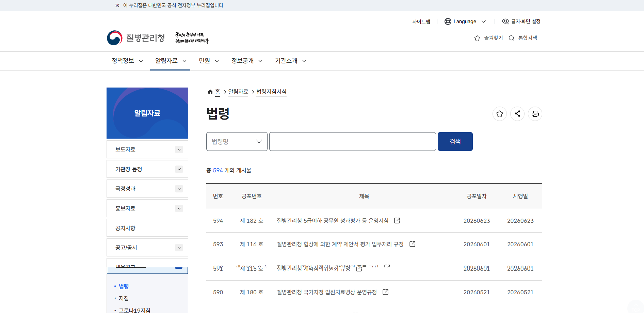
Task: Add page to favorites with star button
Action: pyautogui.click(x=500, y=114)
